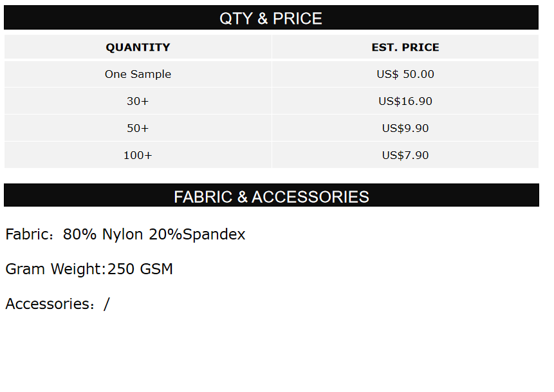Select the 100+ quantity cell
The width and height of the screenshot is (554, 392).
pos(138,155)
